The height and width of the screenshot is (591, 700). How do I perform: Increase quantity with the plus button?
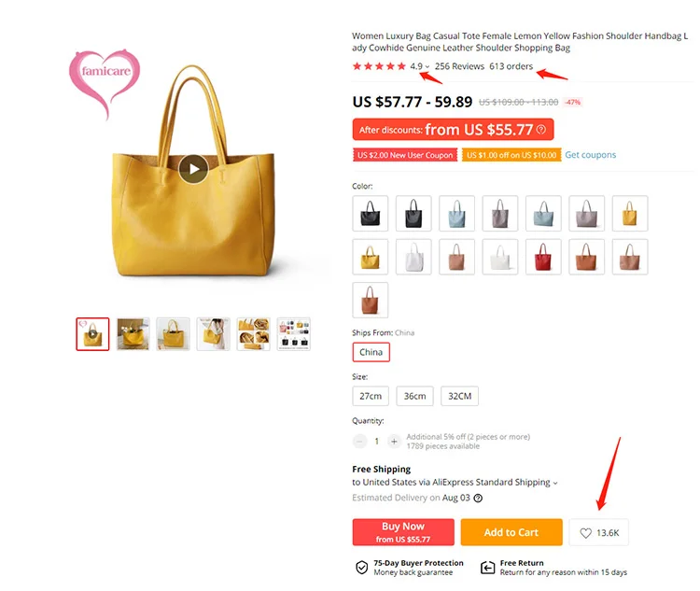tap(394, 442)
